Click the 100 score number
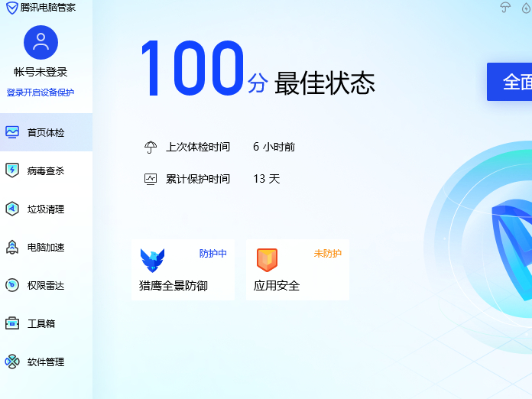 [x=193, y=68]
